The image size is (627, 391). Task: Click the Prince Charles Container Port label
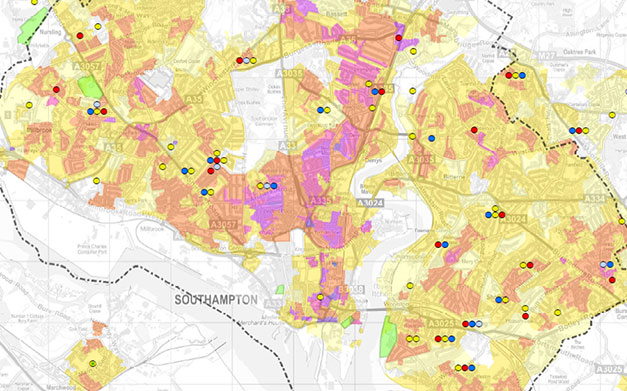[92, 249]
